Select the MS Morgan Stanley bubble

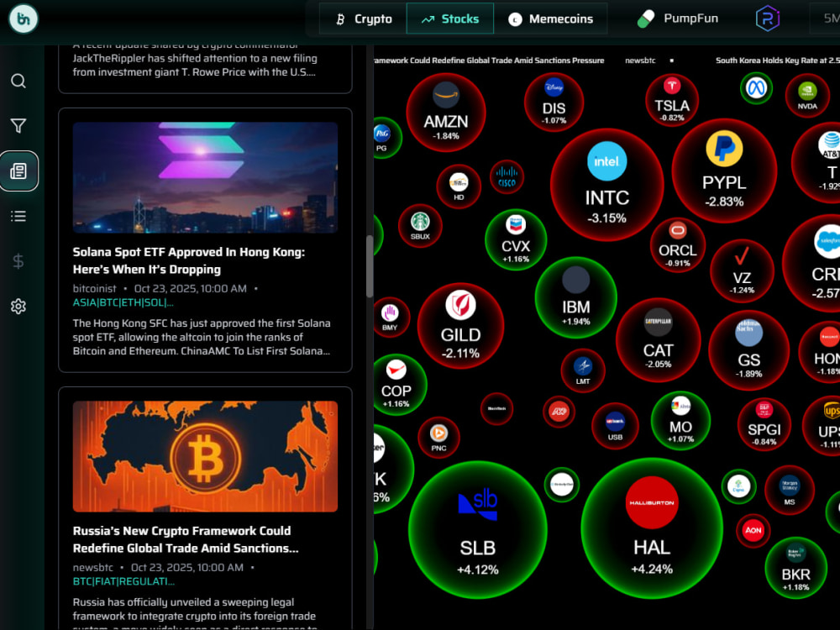[x=790, y=491]
